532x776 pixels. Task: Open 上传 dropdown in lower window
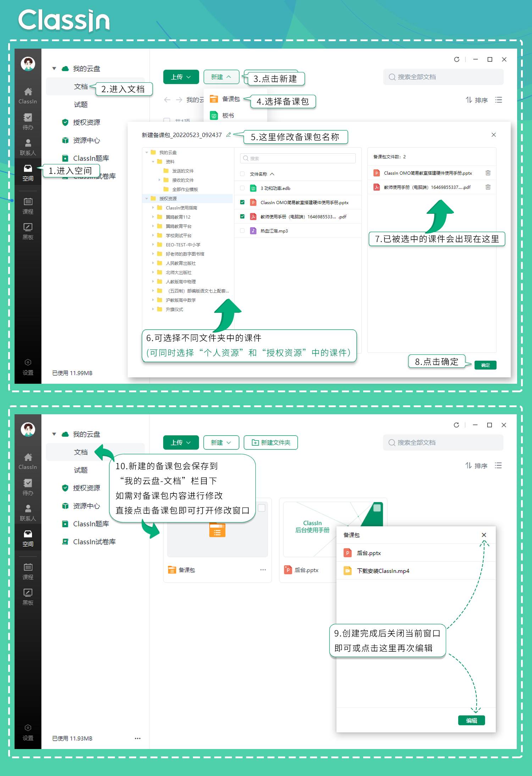point(181,443)
